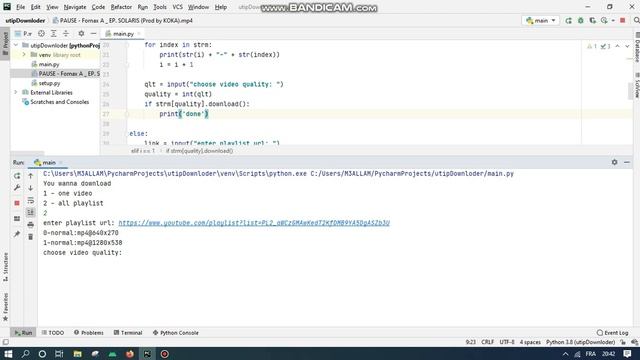Close the main tab in Run panel
Viewport: 640px width, 360px height.
61,162
